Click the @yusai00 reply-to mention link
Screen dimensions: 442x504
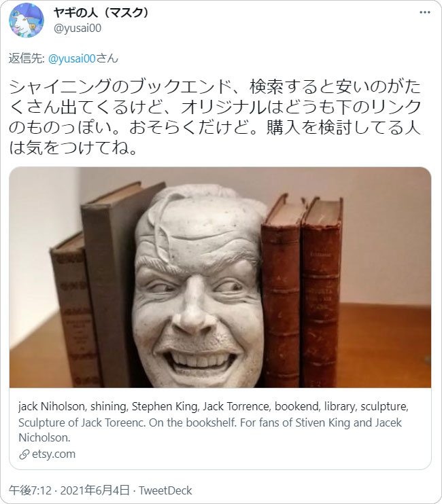(x=71, y=58)
